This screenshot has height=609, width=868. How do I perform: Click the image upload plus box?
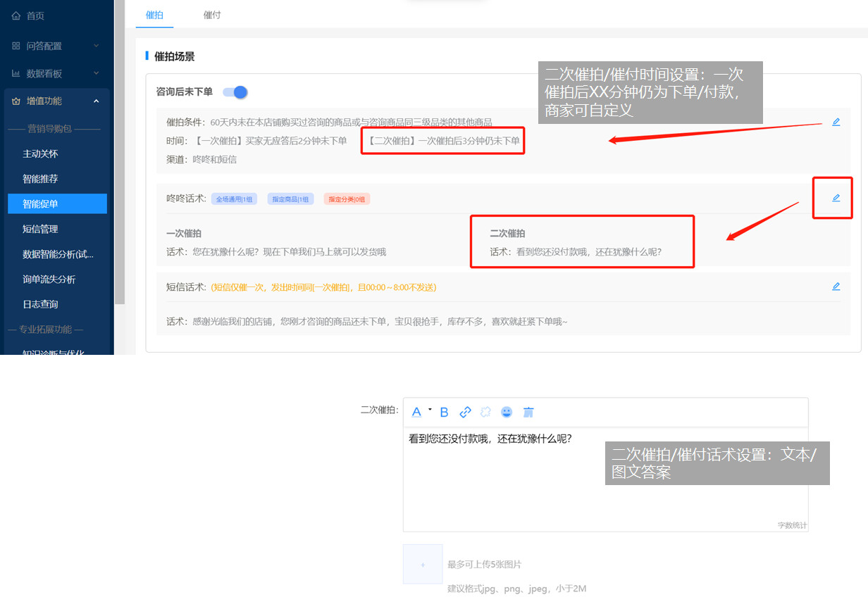[423, 564]
